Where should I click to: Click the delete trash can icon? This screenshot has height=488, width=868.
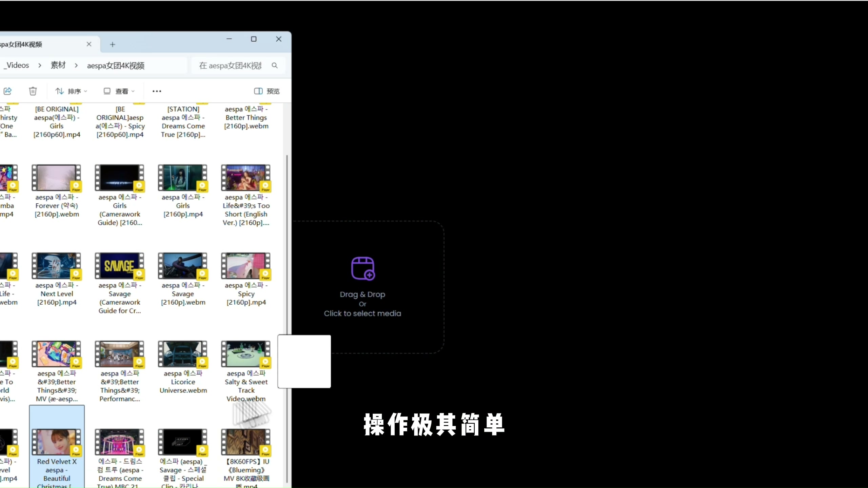click(x=33, y=91)
